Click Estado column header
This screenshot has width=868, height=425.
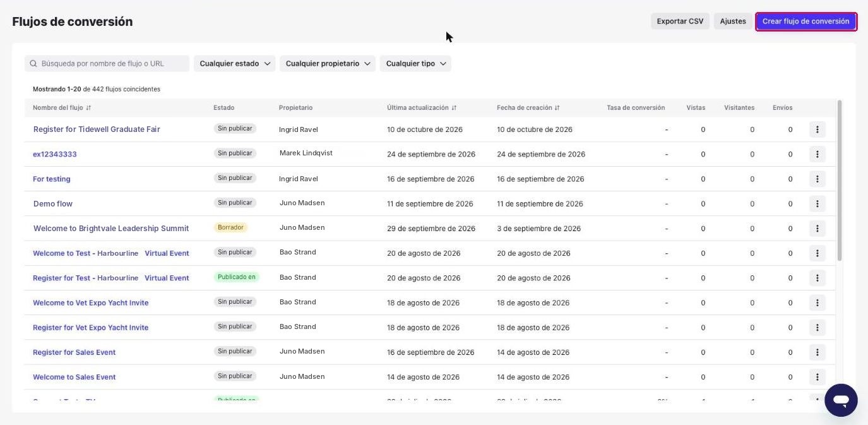pyautogui.click(x=224, y=108)
